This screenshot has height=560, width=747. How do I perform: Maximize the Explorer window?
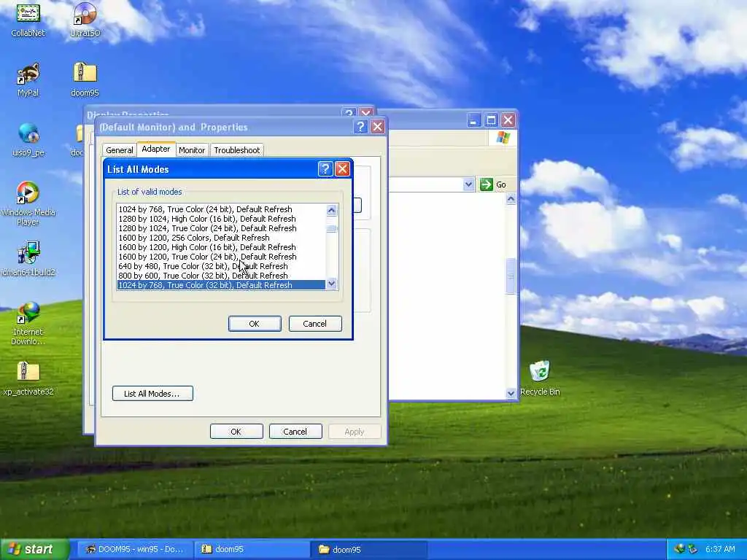[491, 120]
